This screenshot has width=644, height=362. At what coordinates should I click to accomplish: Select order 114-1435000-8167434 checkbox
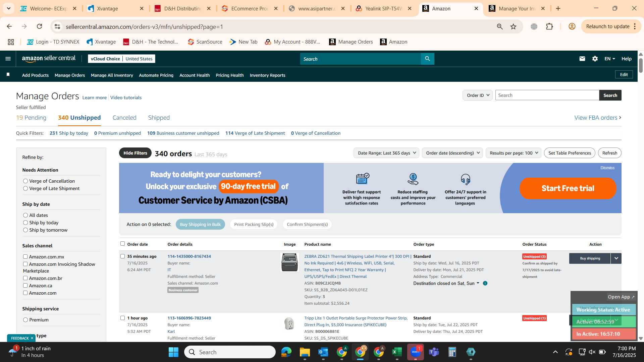(x=122, y=256)
